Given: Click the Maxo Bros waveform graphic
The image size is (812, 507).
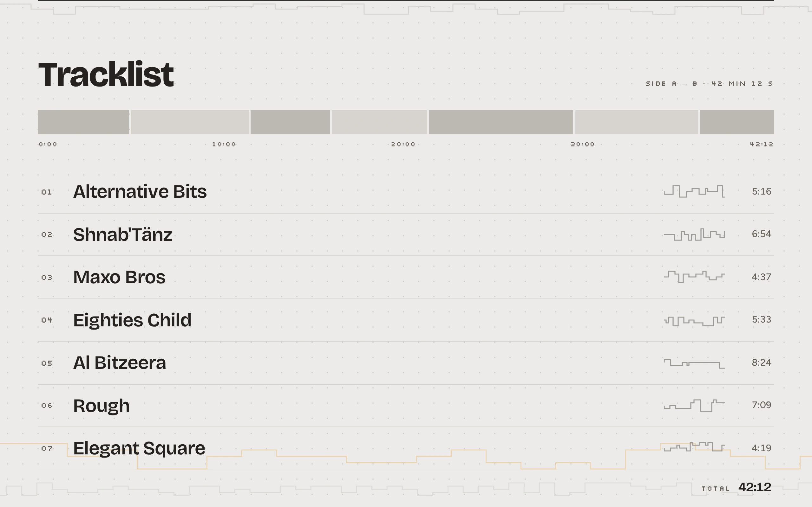Looking at the screenshot, I should [x=694, y=277].
